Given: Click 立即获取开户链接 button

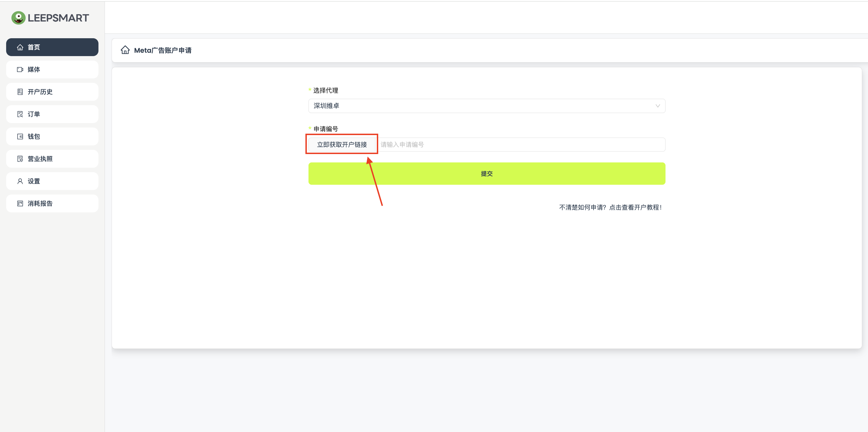Looking at the screenshot, I should coord(342,145).
